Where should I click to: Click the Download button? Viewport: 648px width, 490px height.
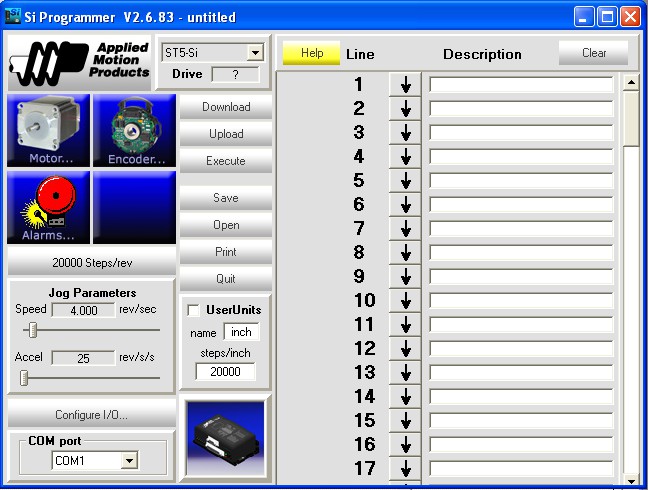[226, 107]
